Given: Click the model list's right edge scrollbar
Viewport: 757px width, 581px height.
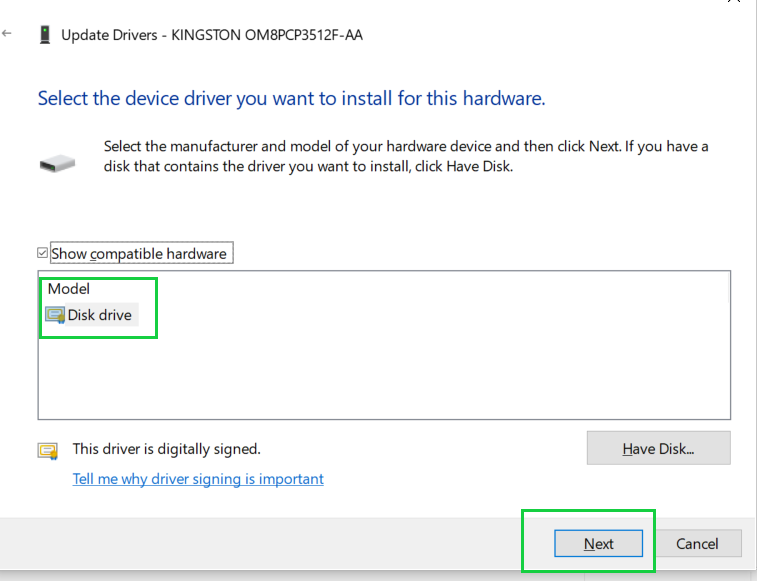Looking at the screenshot, I should [729, 287].
